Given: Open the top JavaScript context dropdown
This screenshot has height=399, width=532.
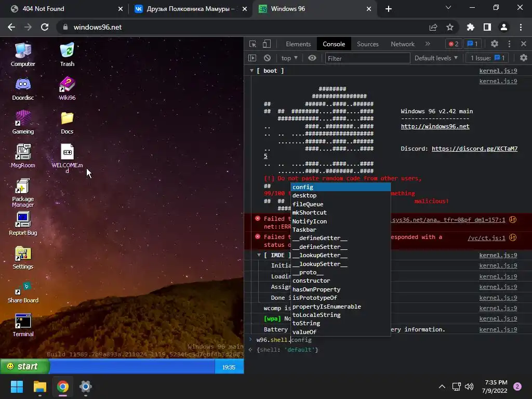Looking at the screenshot, I should (289, 58).
